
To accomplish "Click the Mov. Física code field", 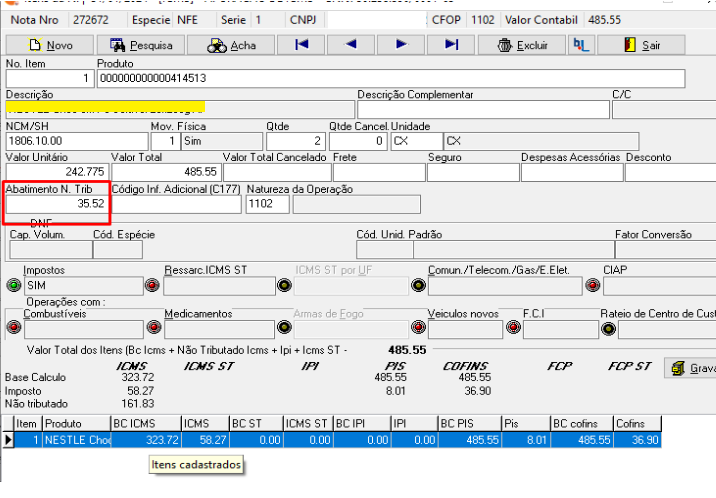I will coord(165,141).
